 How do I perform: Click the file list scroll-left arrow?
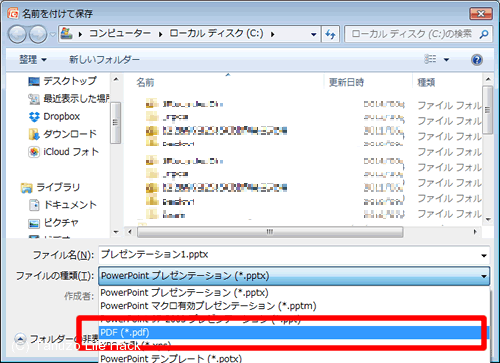130,232
